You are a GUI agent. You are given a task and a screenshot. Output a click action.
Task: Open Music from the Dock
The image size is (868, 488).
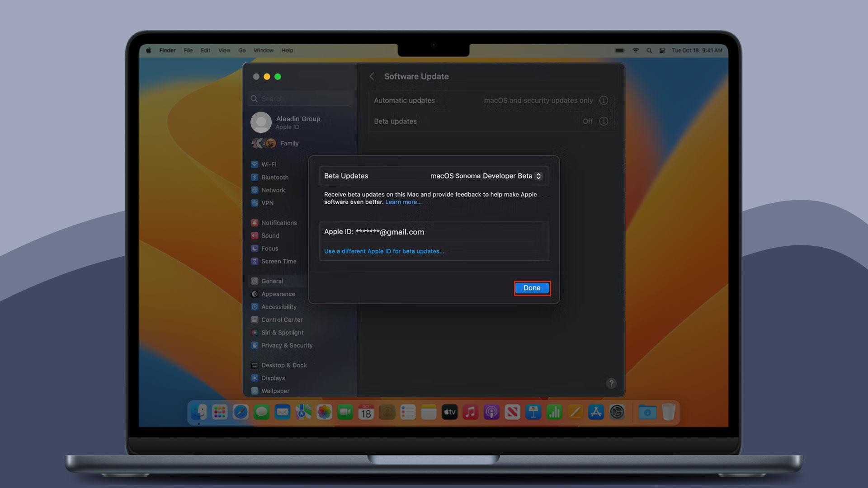471,412
